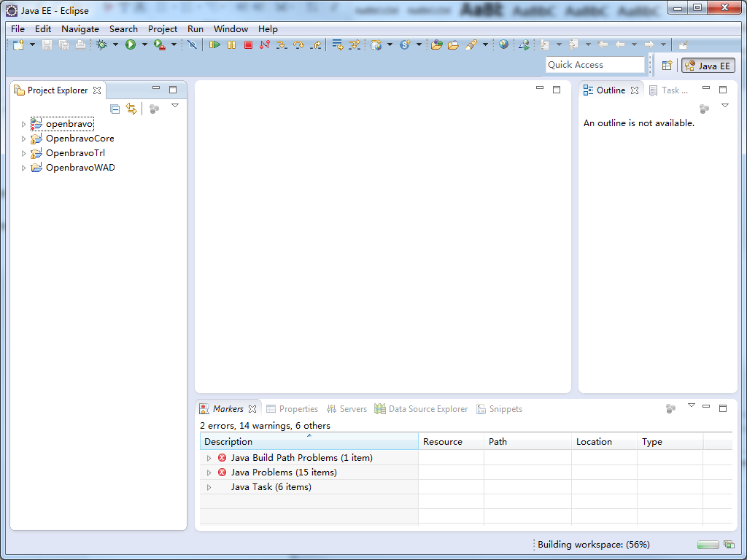Image resolution: width=747 pixels, height=560 pixels.
Task: Open the Project menu
Action: click(x=163, y=29)
